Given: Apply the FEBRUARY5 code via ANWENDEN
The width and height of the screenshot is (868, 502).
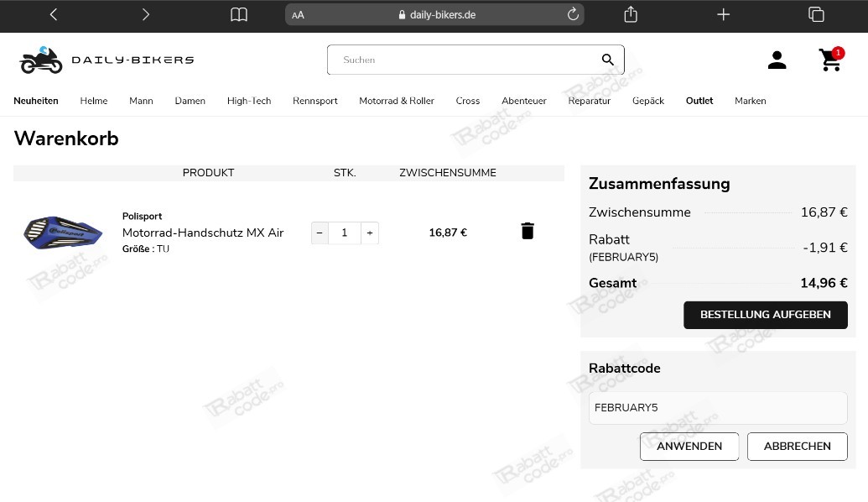Looking at the screenshot, I should coord(689,446).
